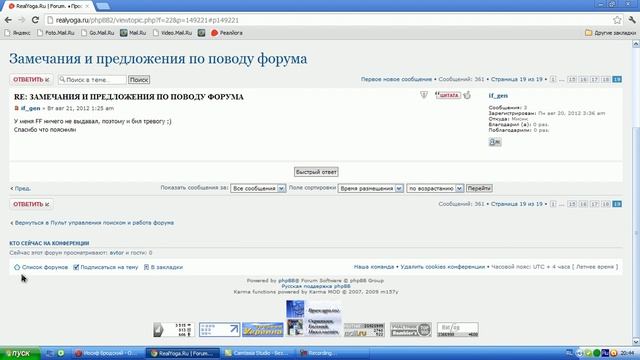Reload the page with refresh icon
The height and width of the screenshot is (360, 640).
(x=35, y=20)
